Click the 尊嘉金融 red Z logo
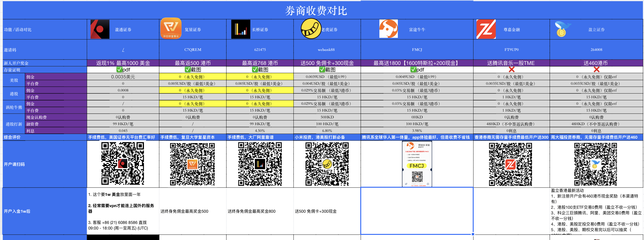 (x=486, y=29)
